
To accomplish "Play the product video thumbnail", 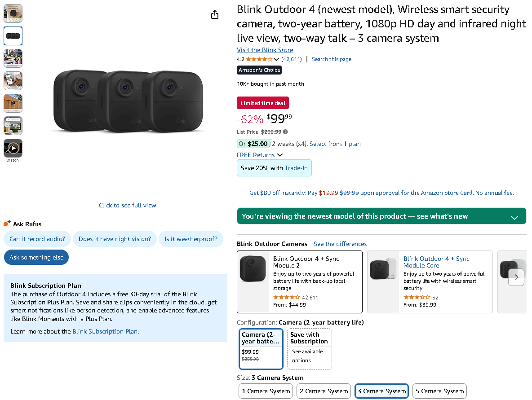I will click(x=13, y=148).
